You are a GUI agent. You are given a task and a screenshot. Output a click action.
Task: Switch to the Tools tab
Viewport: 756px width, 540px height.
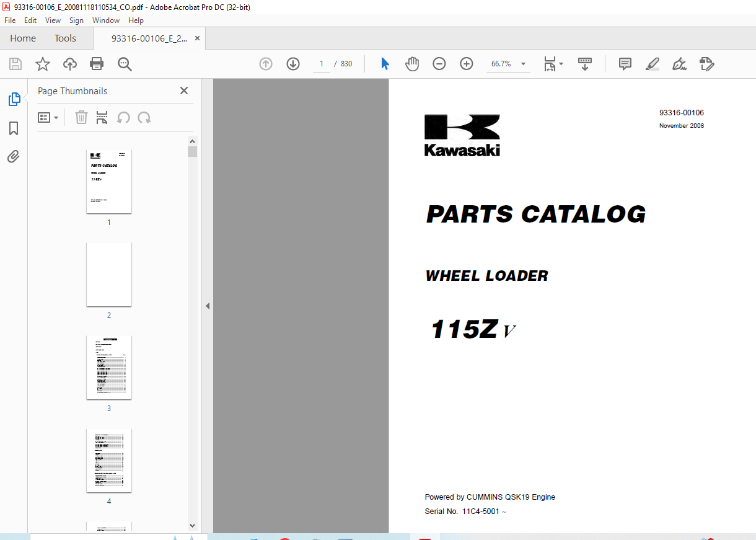[x=65, y=38]
